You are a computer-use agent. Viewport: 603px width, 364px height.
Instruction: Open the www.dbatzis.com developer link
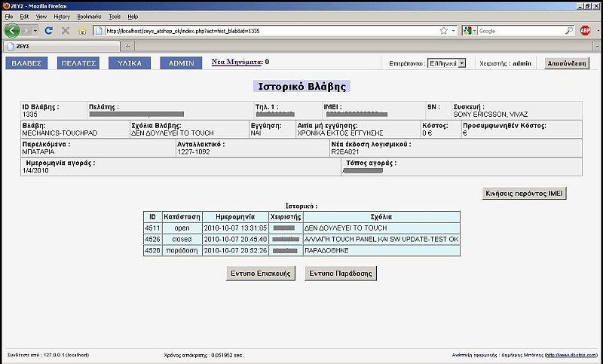pos(571,355)
